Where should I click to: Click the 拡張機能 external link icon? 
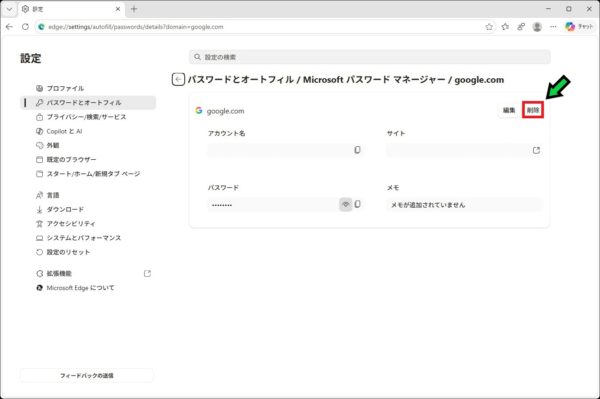point(147,274)
